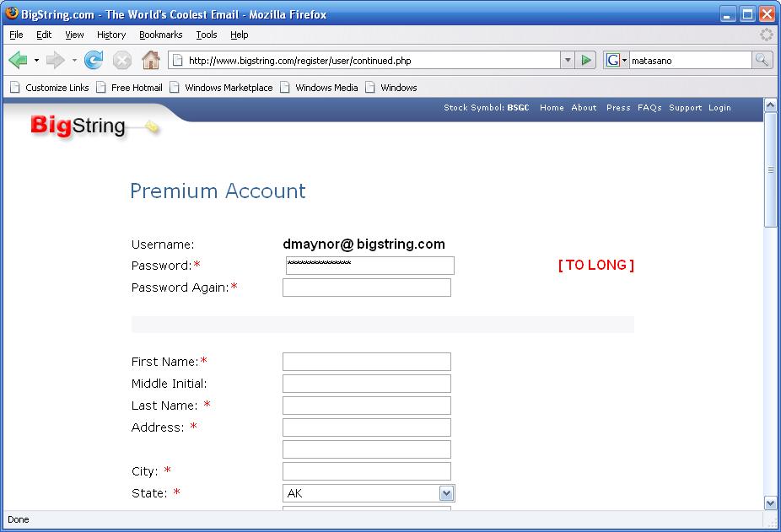This screenshot has width=781, height=532.
Task: Click the Support link
Action: pyautogui.click(x=685, y=108)
